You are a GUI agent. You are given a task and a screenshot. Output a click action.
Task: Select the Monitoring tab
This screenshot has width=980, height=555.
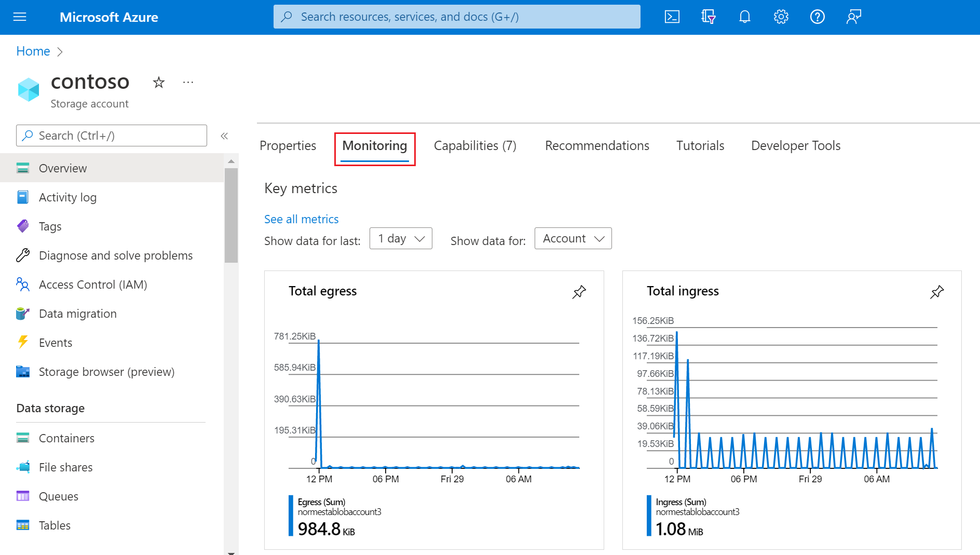coord(375,146)
